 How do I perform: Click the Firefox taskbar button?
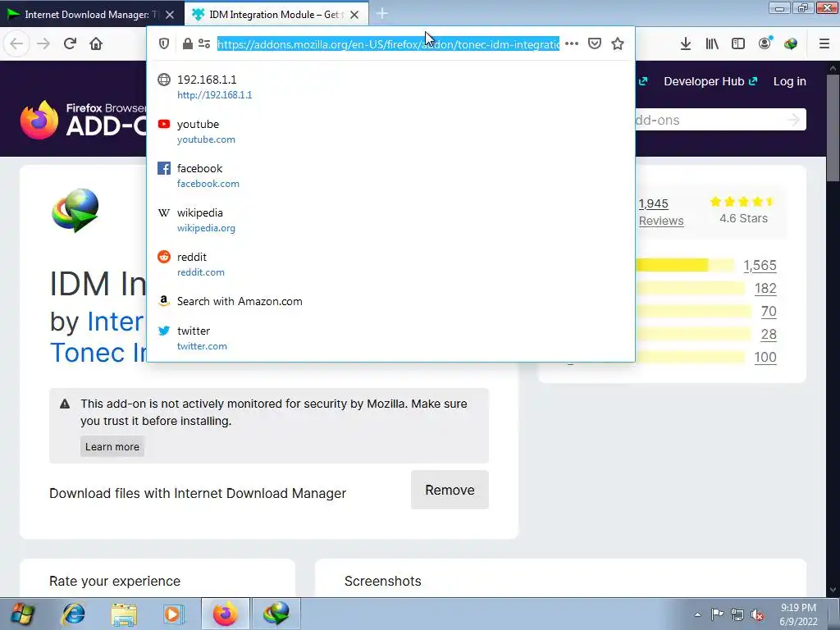pyautogui.click(x=226, y=614)
